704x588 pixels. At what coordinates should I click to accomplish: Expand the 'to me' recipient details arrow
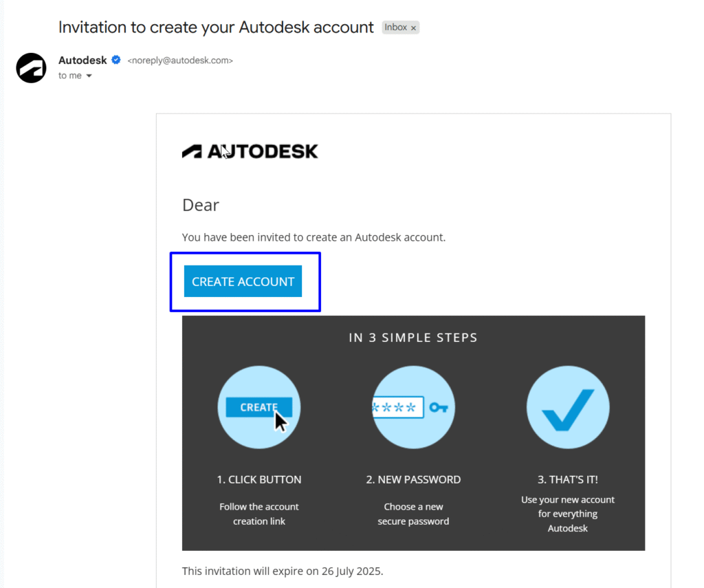point(89,76)
